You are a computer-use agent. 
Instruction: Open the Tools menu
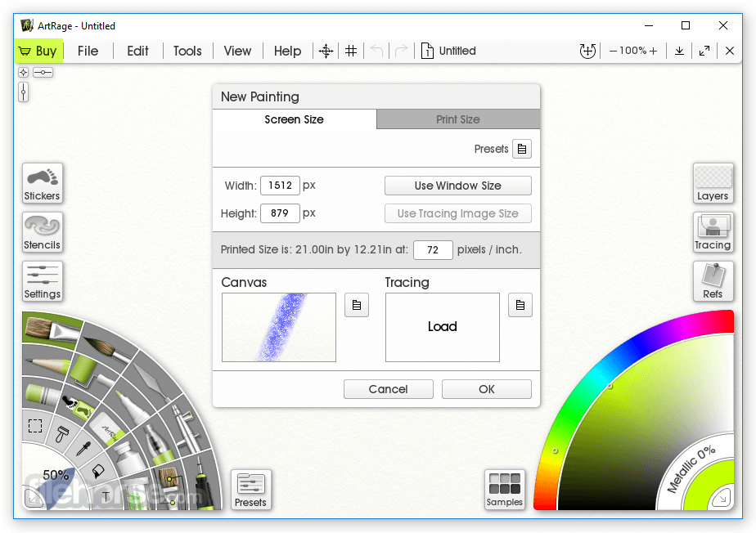187,51
